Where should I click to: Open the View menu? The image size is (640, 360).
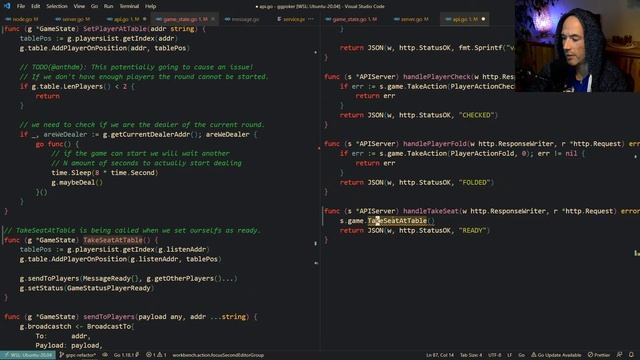(79, 6)
